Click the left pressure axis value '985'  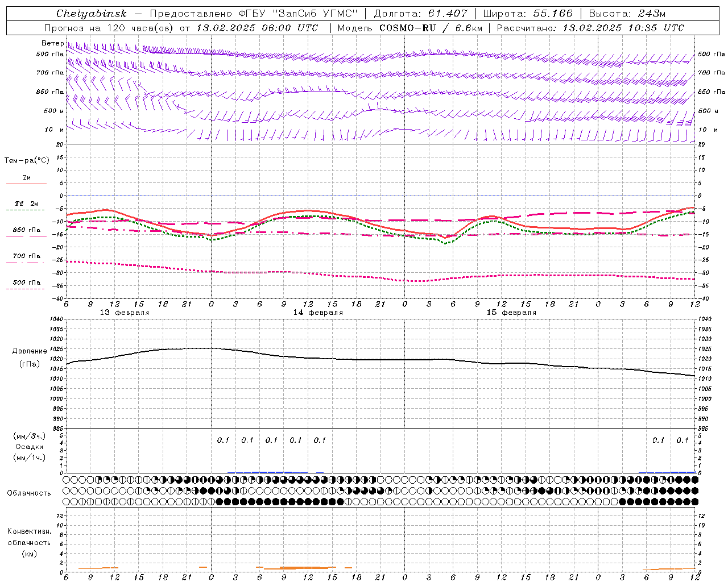pyautogui.click(x=57, y=429)
